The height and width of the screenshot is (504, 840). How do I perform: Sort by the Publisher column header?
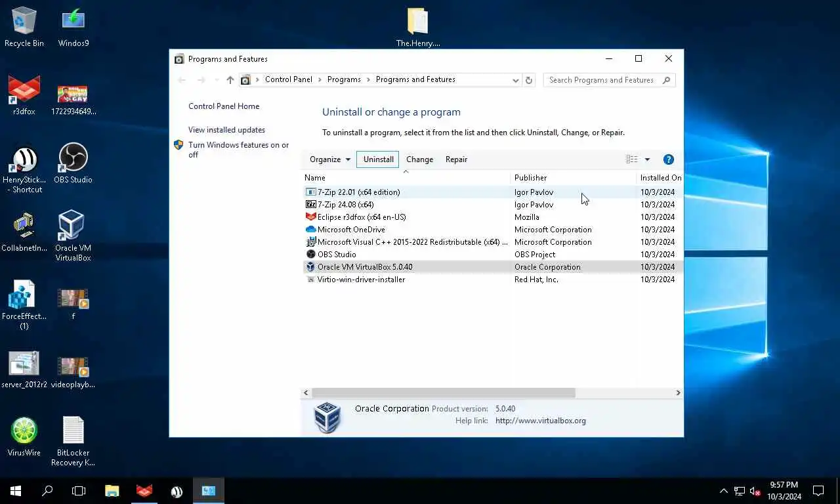point(573,178)
